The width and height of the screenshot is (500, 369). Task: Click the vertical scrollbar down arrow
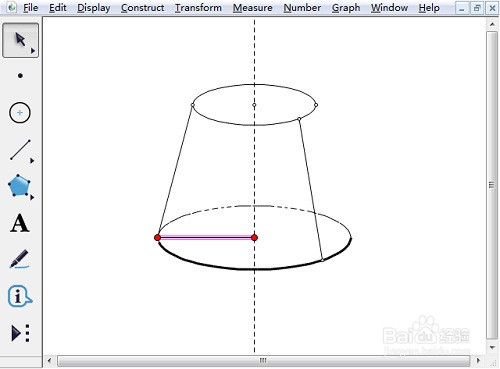click(492, 348)
